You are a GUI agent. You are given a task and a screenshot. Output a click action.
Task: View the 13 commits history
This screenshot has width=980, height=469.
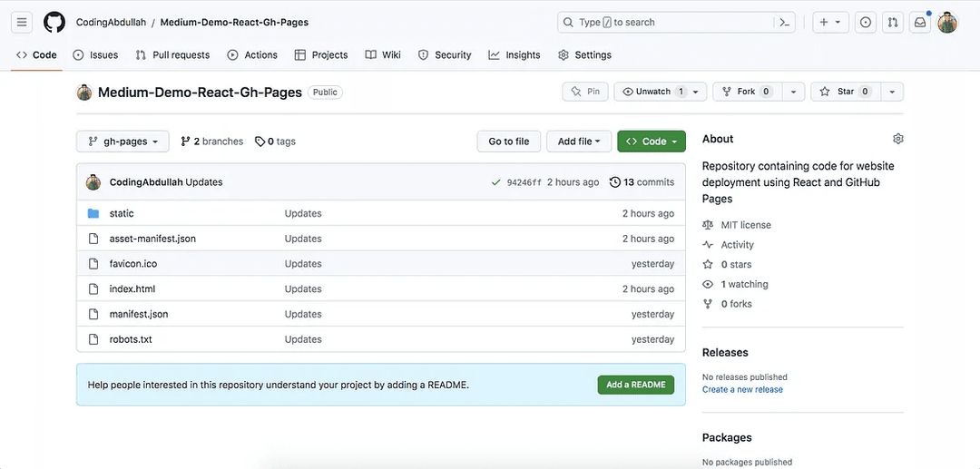(x=642, y=182)
